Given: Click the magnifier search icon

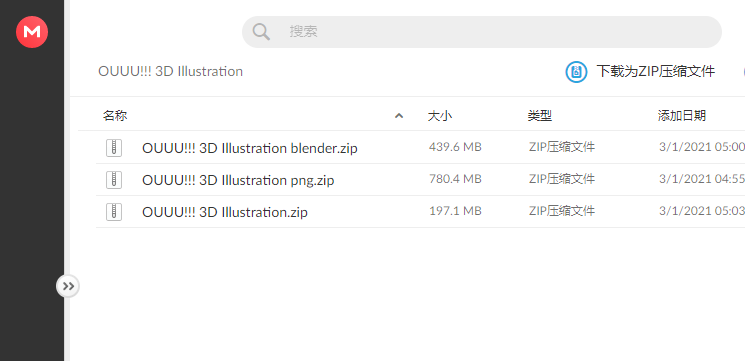Looking at the screenshot, I should pos(261,32).
